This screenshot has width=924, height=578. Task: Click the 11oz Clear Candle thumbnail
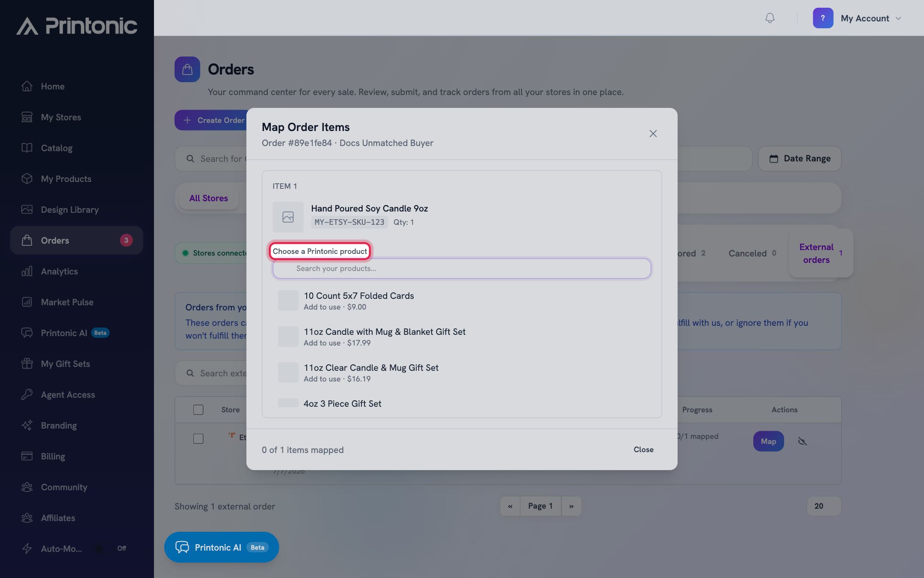pyautogui.click(x=288, y=372)
